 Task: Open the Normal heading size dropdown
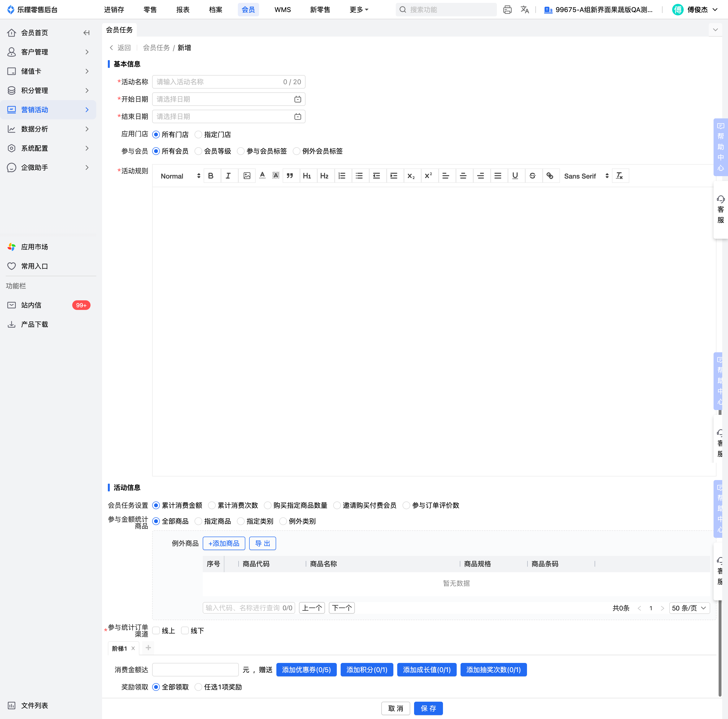[180, 176]
